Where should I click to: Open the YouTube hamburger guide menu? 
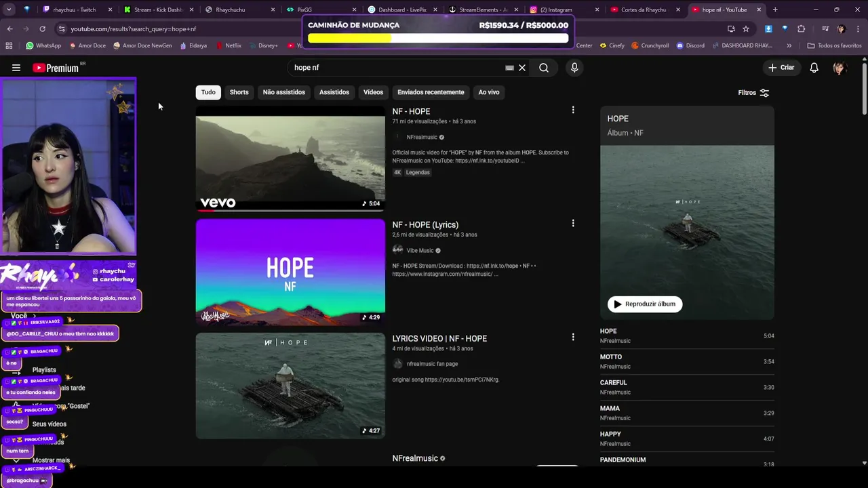[16, 68]
